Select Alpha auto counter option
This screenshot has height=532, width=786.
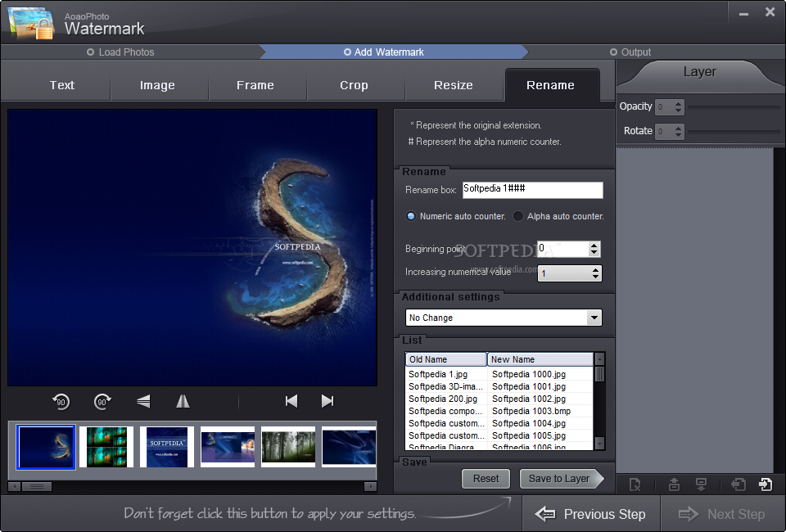tap(517, 216)
